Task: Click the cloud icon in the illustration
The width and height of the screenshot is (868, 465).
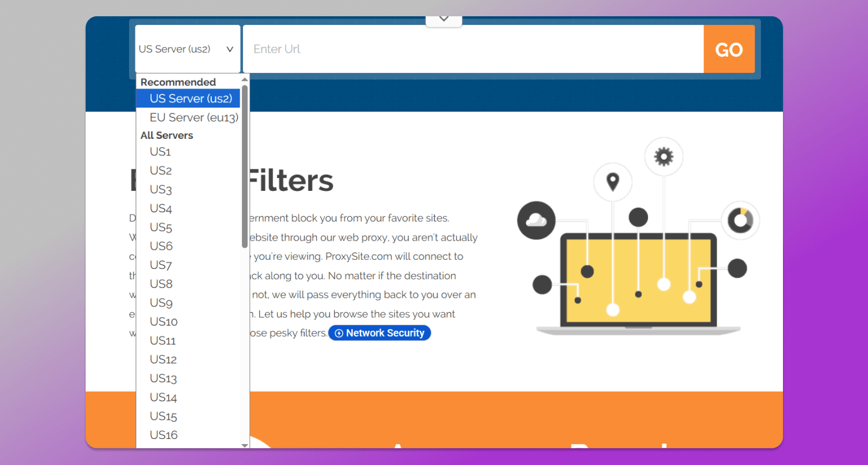Action: pyautogui.click(x=536, y=220)
